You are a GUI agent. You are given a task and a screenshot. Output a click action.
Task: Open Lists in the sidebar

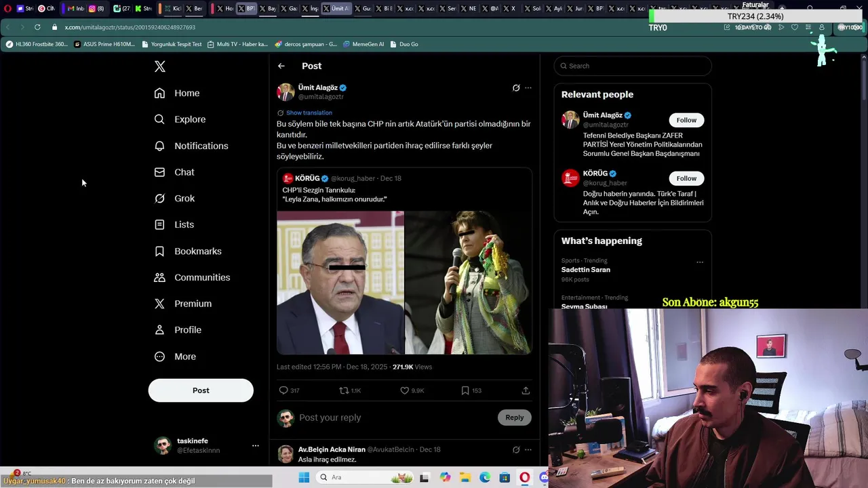point(174,224)
